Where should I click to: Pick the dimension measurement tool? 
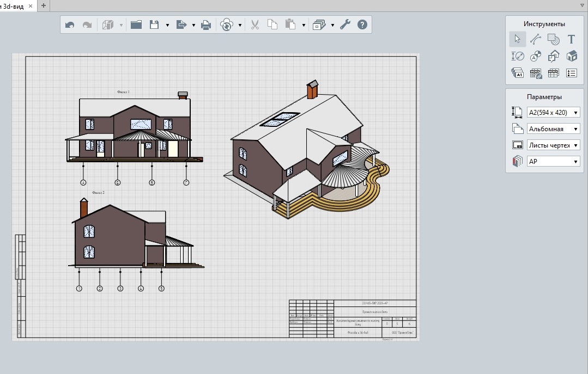pyautogui.click(x=518, y=56)
